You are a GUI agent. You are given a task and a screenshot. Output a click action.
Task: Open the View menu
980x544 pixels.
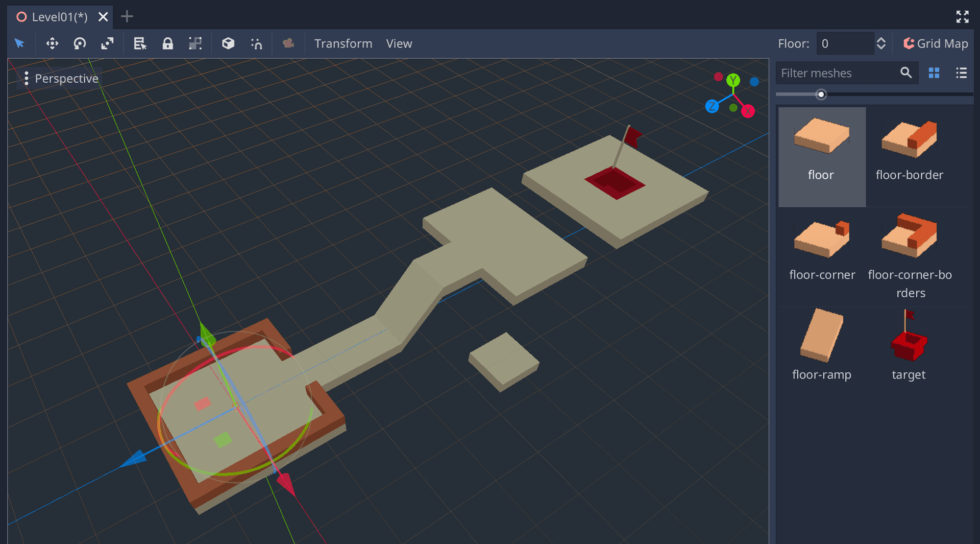pos(399,43)
